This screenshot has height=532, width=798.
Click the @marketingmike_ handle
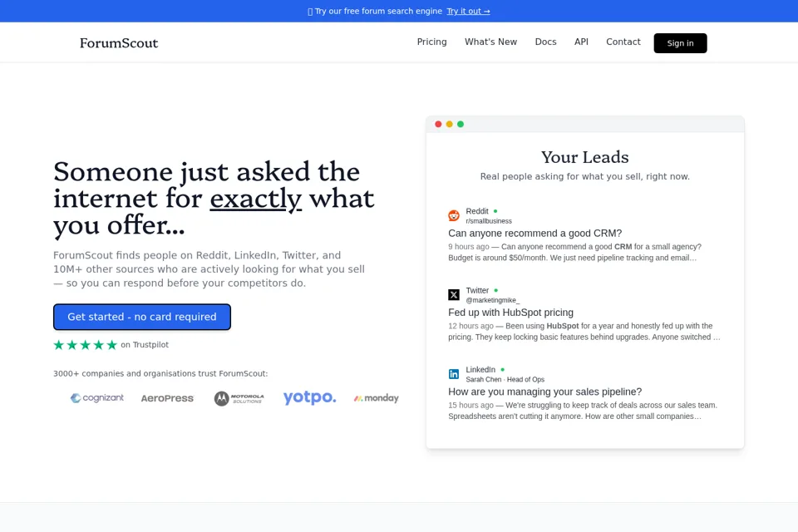point(493,300)
